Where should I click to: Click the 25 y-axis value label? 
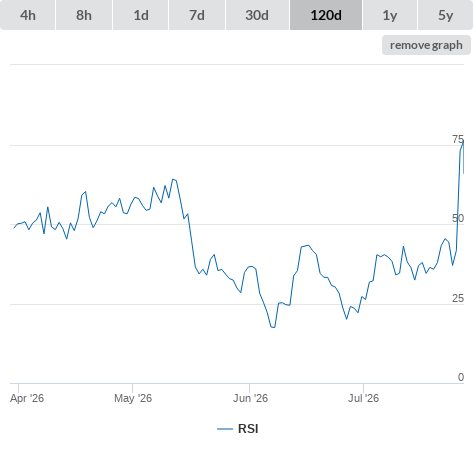coord(458,298)
